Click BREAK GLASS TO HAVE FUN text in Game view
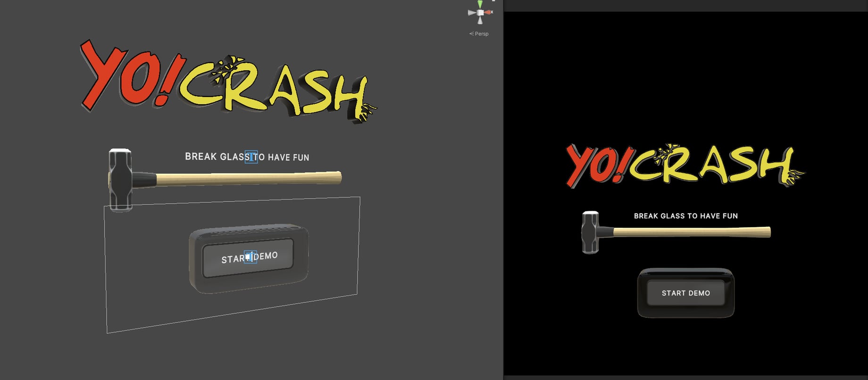This screenshot has height=380, width=868. click(x=686, y=216)
